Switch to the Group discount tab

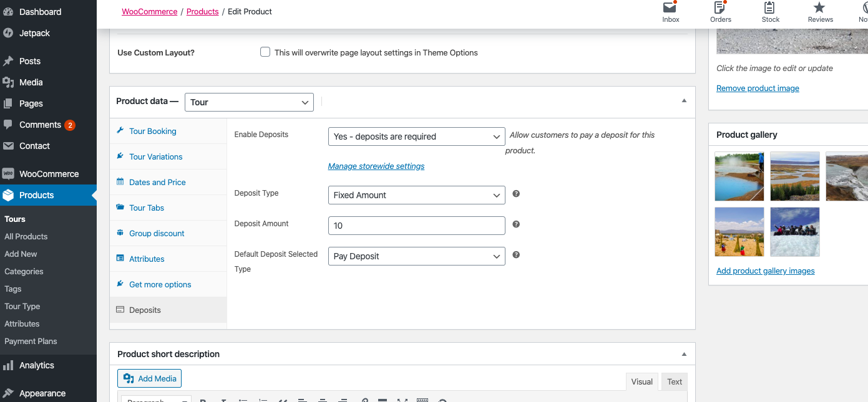pos(157,233)
